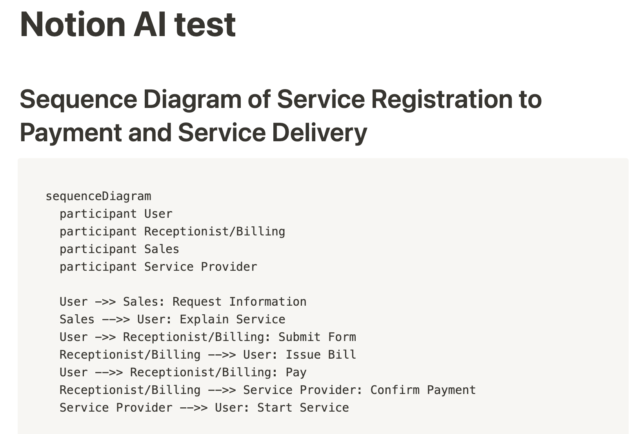Image resolution: width=640 pixels, height=434 pixels.
Task: Click the Pay message line
Action: [x=183, y=372]
